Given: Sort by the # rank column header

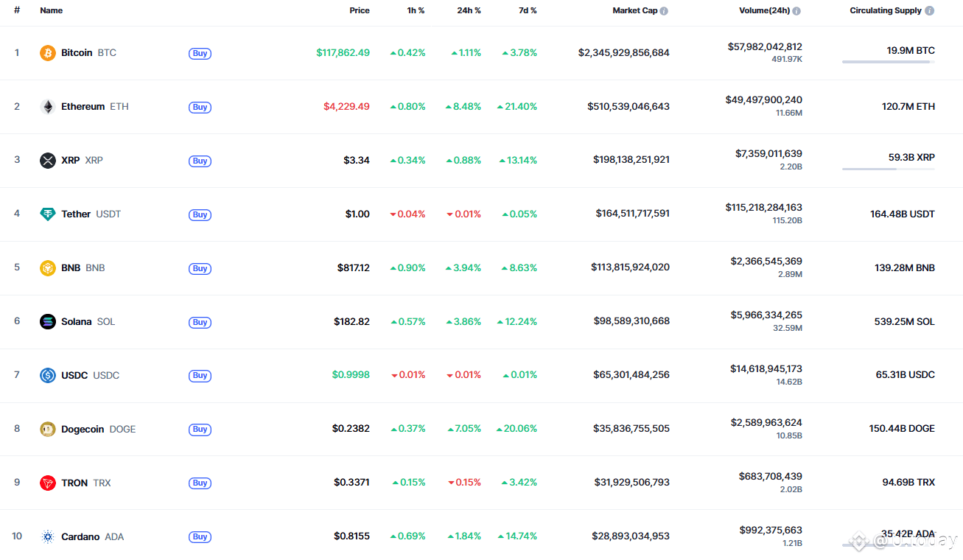Looking at the screenshot, I should tap(17, 11).
